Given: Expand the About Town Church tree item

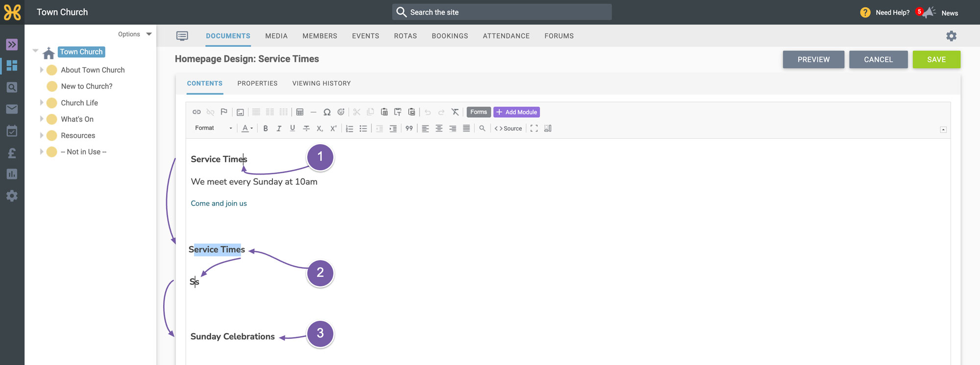Looking at the screenshot, I should [x=42, y=70].
